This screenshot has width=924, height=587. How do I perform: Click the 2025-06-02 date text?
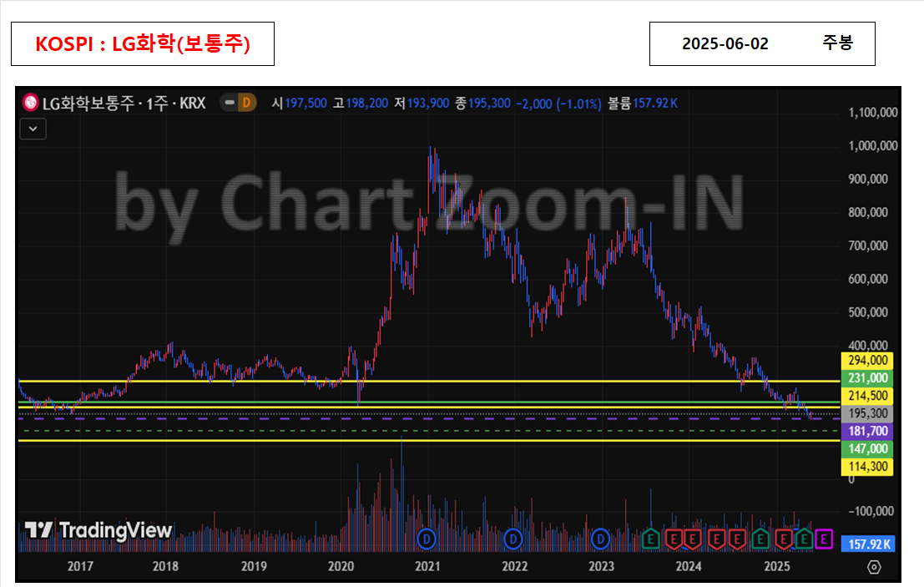[x=725, y=44]
